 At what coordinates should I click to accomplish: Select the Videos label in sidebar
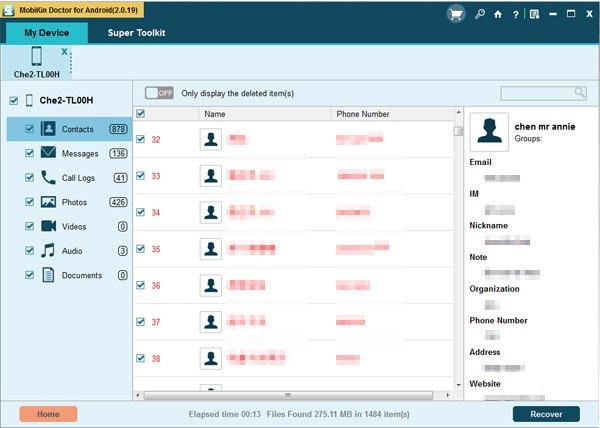[x=74, y=226]
